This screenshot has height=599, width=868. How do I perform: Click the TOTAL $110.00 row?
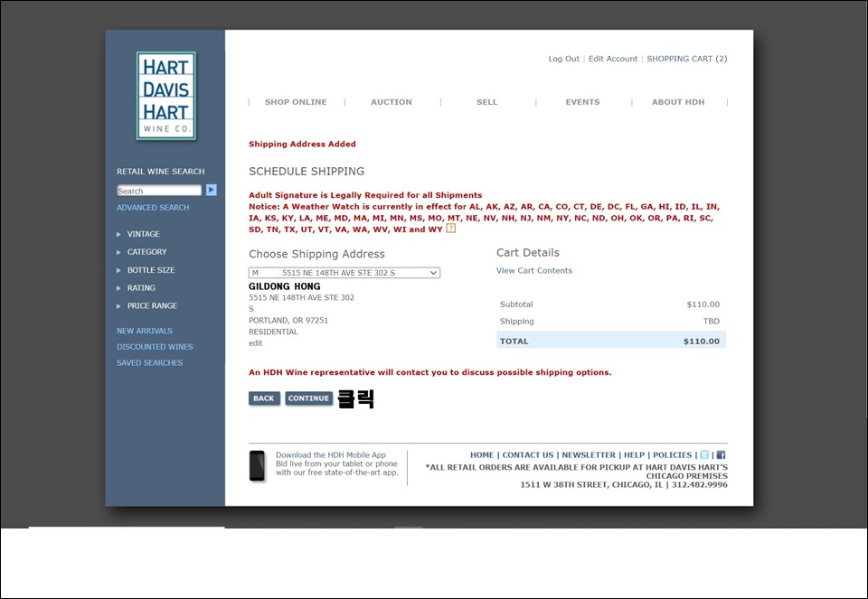tap(610, 341)
